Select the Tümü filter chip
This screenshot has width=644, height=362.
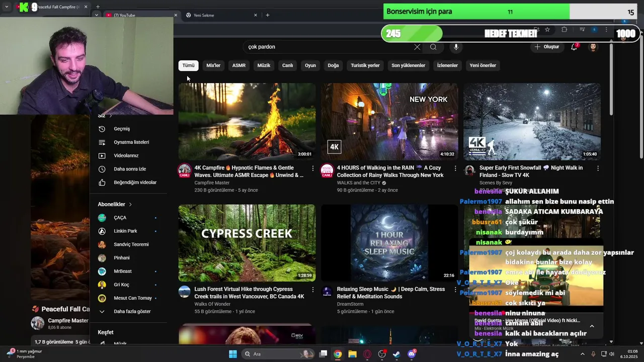pos(189,65)
